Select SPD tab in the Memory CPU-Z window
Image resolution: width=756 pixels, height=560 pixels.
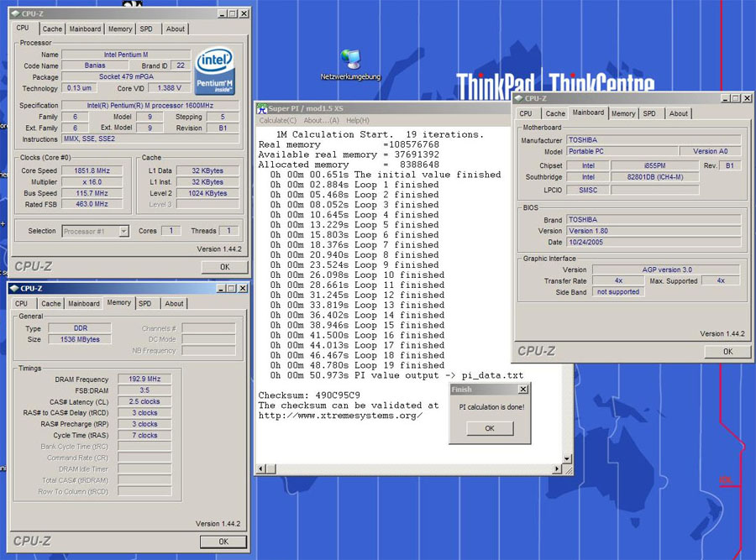144,304
